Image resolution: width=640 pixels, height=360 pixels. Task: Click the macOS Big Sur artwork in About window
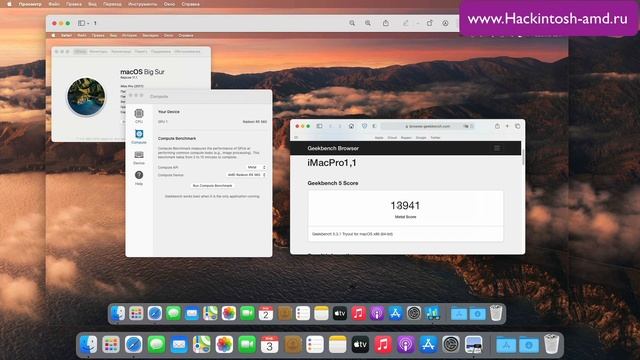pyautogui.click(x=86, y=97)
